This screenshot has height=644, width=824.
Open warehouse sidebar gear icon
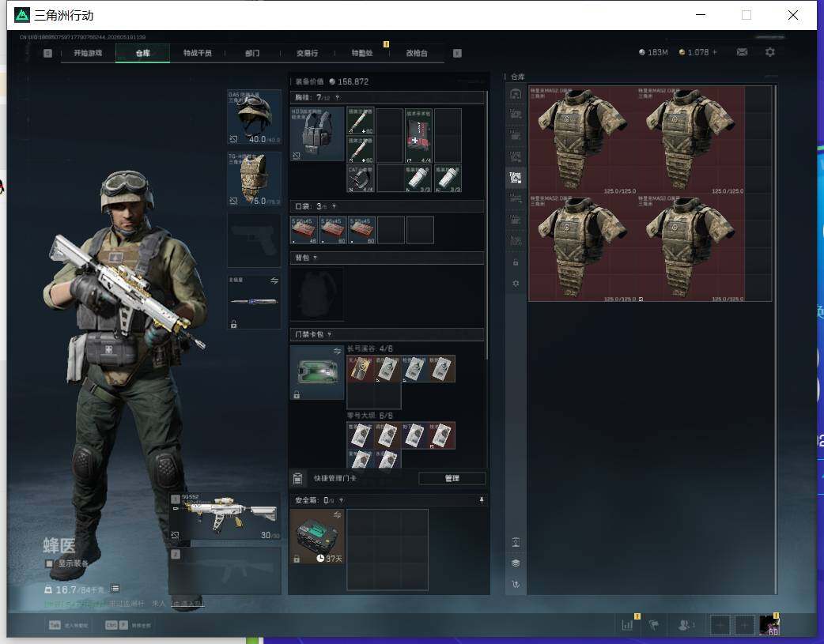[x=516, y=284]
